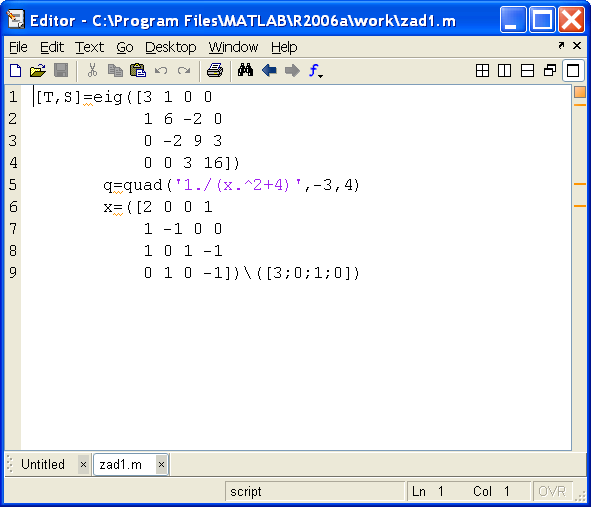591x507 pixels.
Task: Switch to the Untitled document tab
Action: click(x=43, y=464)
